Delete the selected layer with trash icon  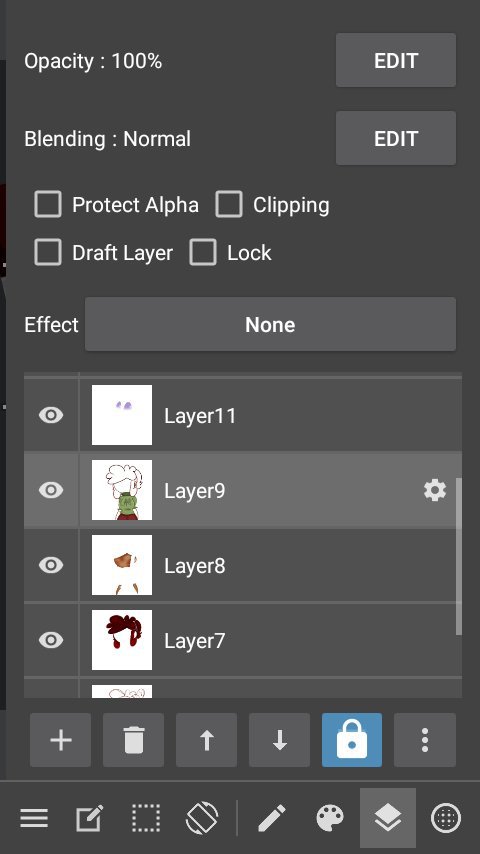coord(133,740)
